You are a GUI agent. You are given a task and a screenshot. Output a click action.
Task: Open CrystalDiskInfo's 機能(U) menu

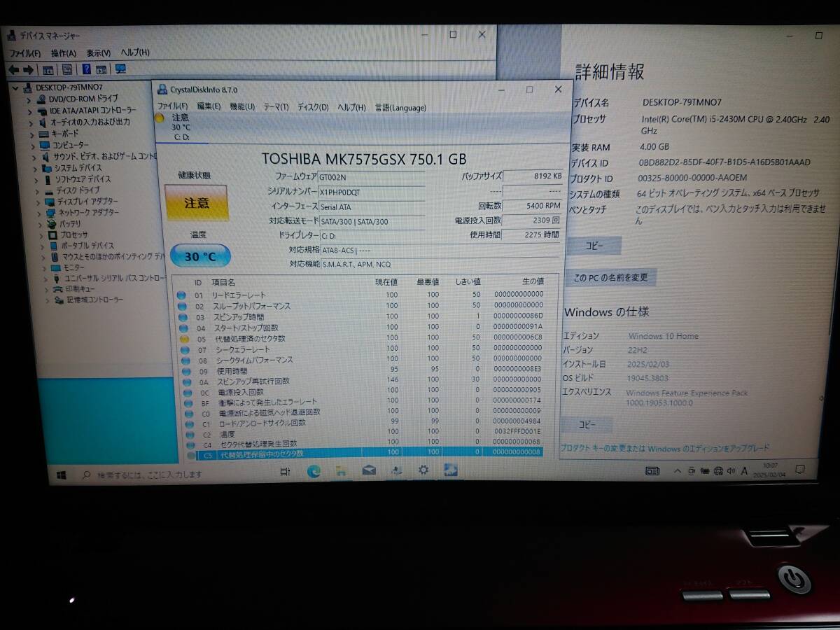click(242, 106)
